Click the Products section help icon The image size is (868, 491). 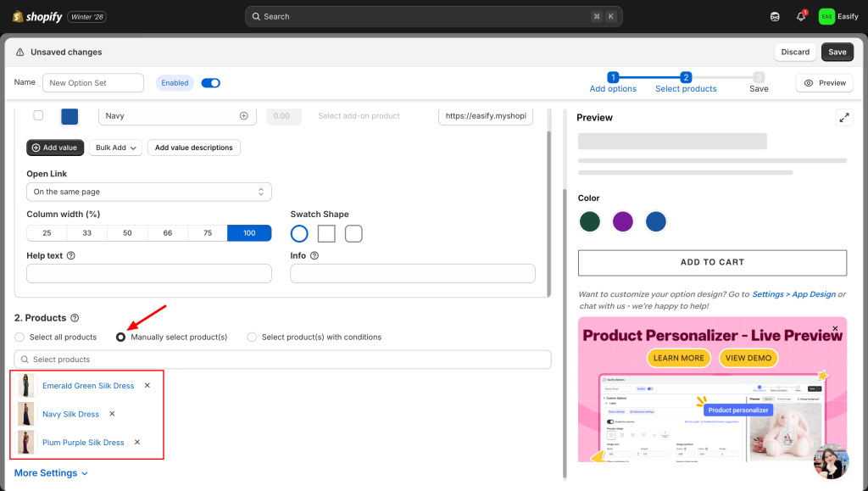75,318
